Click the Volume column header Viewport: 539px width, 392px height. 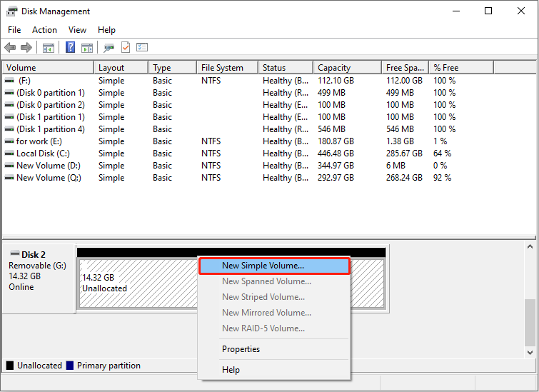(48, 68)
